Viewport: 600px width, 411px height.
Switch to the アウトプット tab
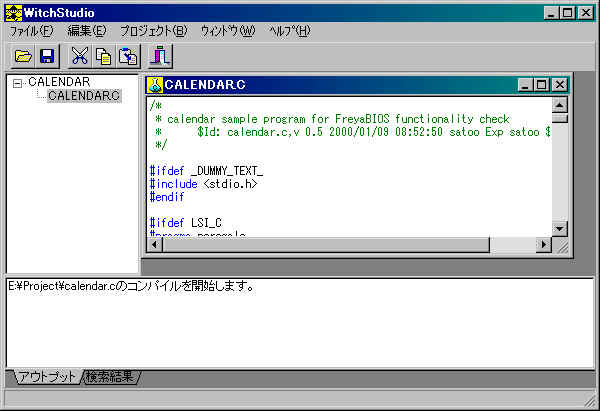pos(47,377)
